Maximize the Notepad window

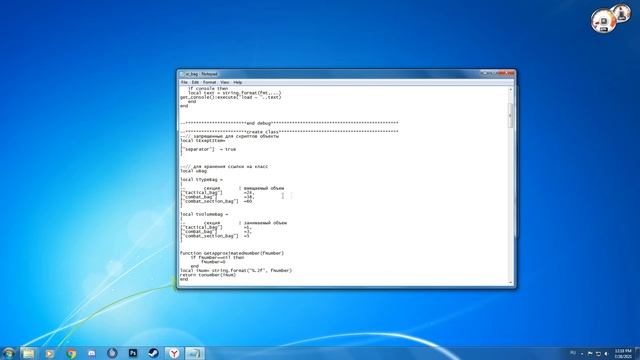[x=494, y=73]
